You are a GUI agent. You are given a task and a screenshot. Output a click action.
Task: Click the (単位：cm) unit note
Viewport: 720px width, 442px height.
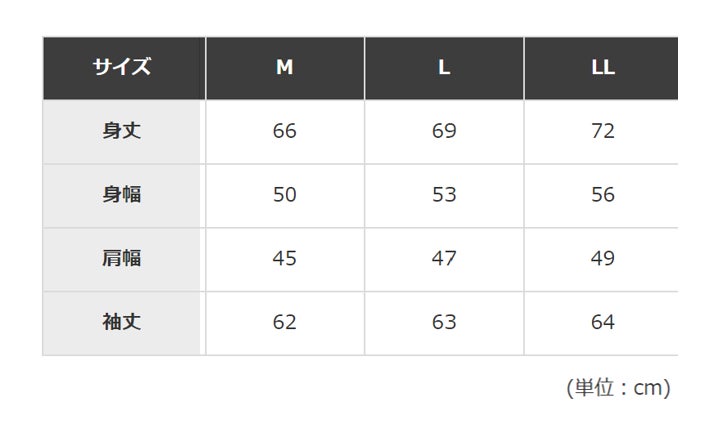pos(617,387)
